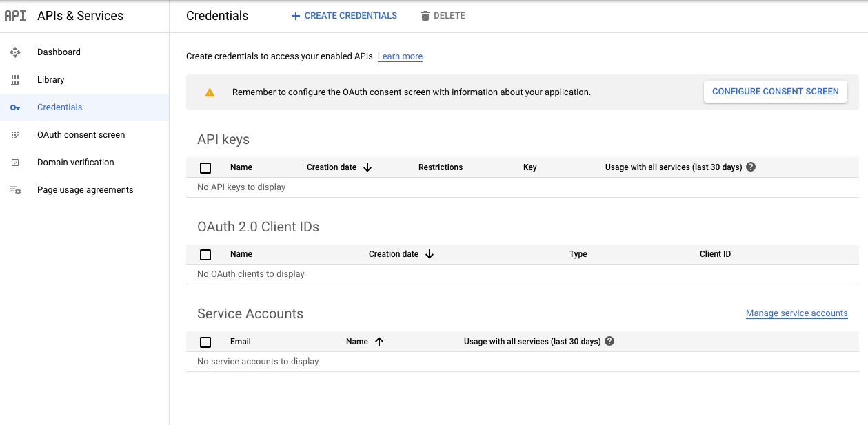Click the Type column header

(x=578, y=254)
